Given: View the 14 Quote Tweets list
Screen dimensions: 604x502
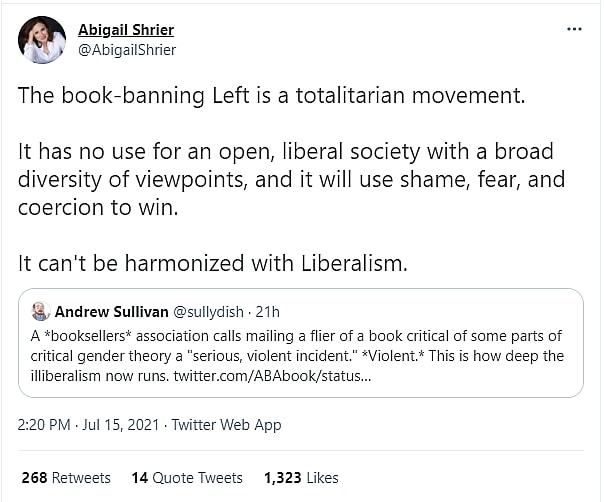Looking at the screenshot, I should tap(187, 477).
